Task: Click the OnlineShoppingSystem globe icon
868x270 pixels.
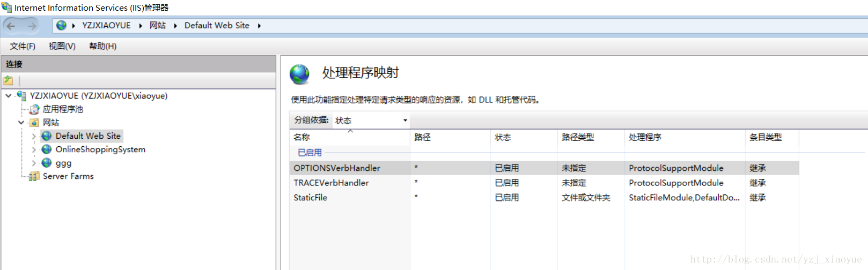Action: (x=47, y=149)
